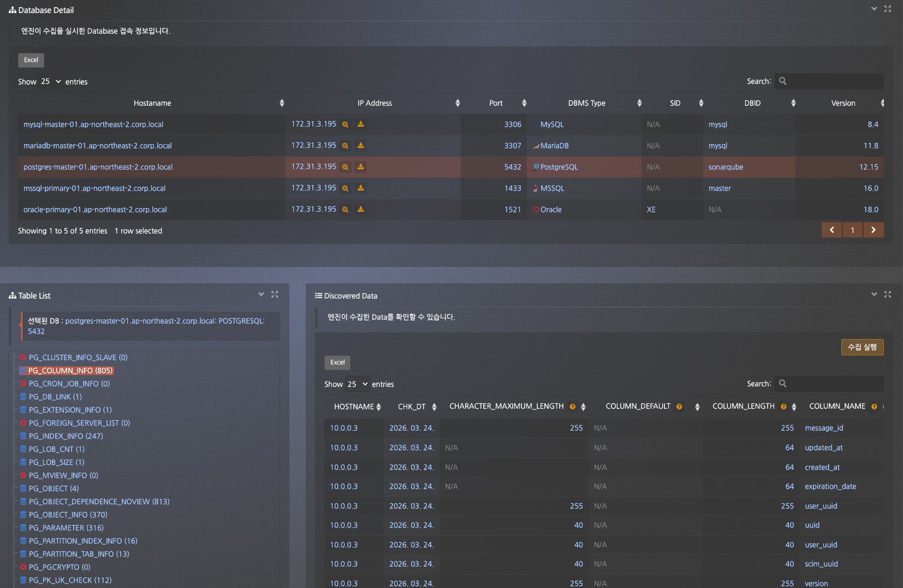Select PG_OBJECT_INFO (370) table entry
The width and height of the screenshot is (903, 588).
[x=68, y=515]
